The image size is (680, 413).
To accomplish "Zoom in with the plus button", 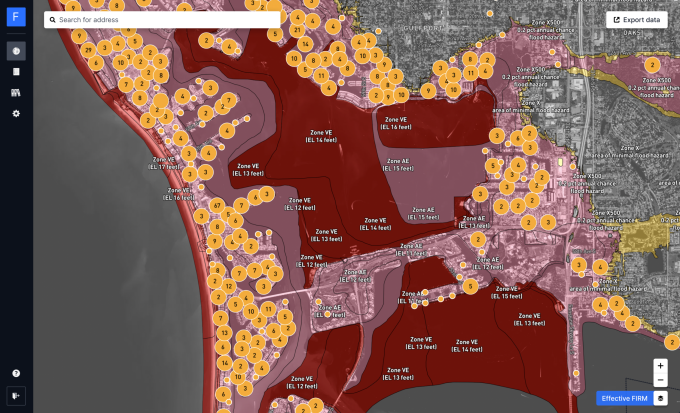I will coord(660,366).
